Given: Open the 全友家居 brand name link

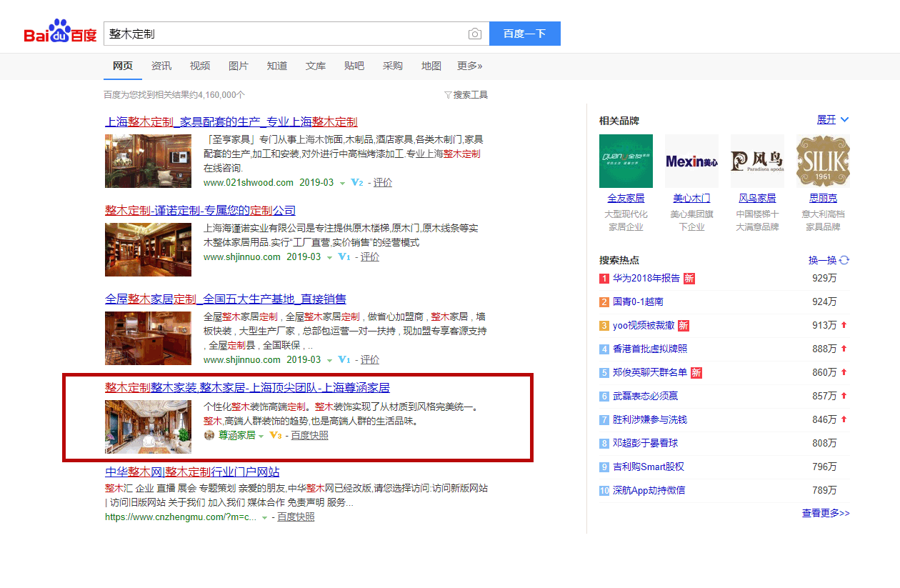Looking at the screenshot, I should point(626,198).
